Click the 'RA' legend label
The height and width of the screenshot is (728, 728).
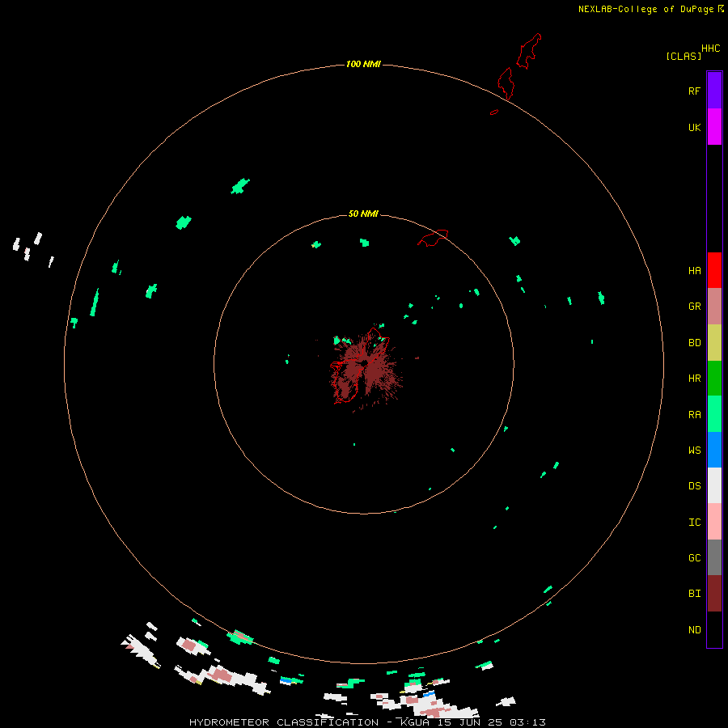(695, 415)
